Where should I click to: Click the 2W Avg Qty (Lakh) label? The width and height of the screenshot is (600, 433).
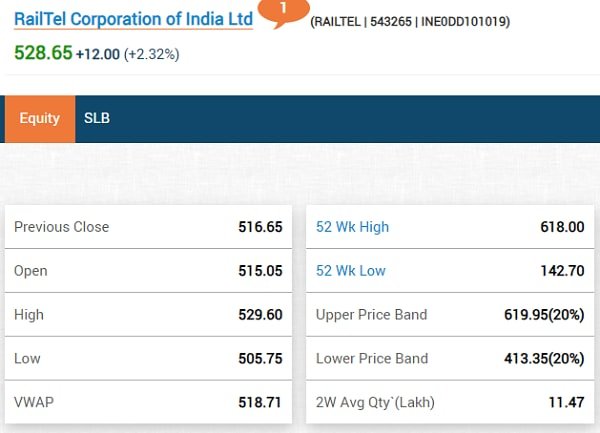pos(372,402)
